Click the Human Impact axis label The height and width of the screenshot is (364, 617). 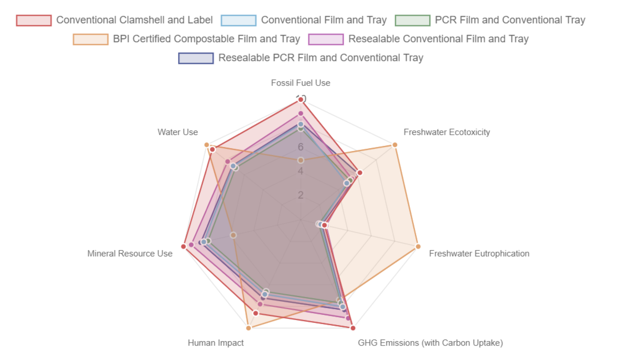tap(216, 343)
